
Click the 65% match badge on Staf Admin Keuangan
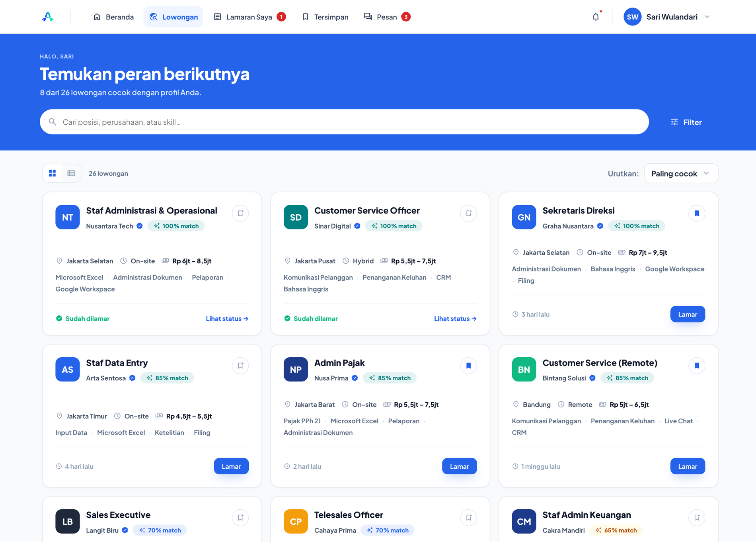[x=616, y=530]
